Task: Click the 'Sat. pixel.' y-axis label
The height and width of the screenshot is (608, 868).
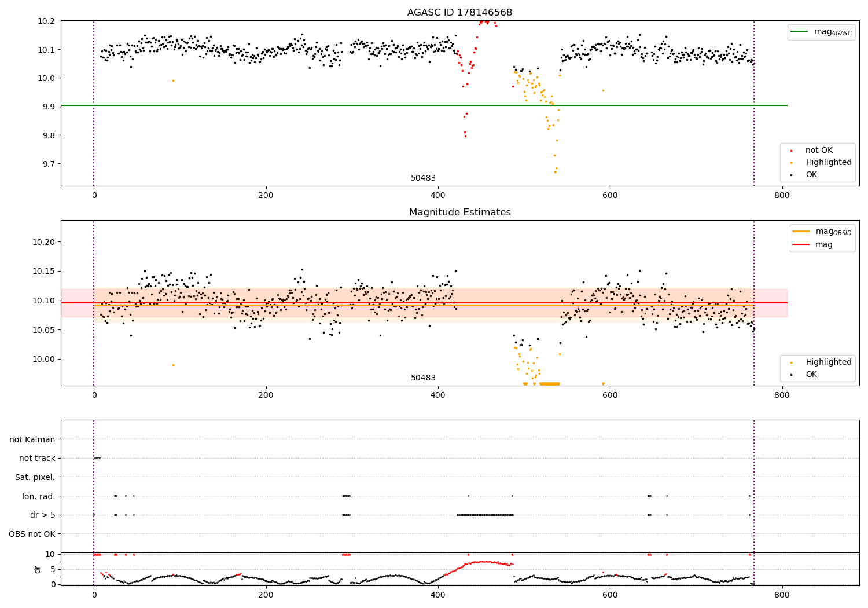Action: [x=35, y=477]
